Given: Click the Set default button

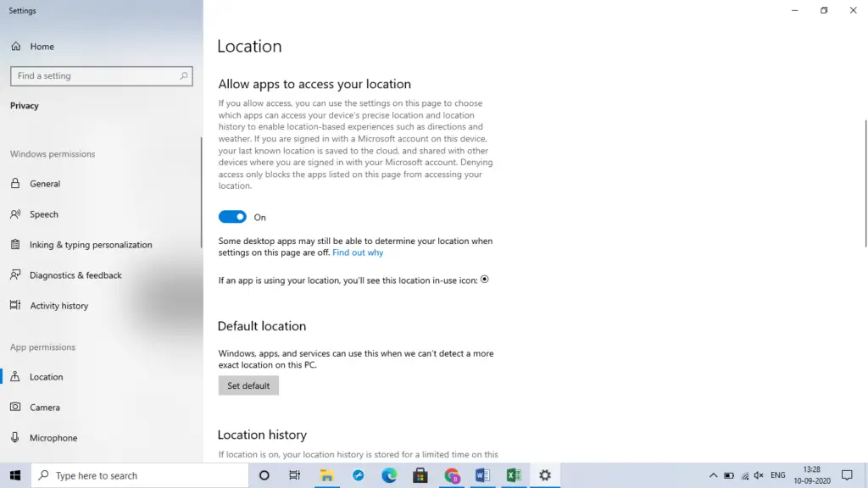Looking at the screenshot, I should (248, 385).
